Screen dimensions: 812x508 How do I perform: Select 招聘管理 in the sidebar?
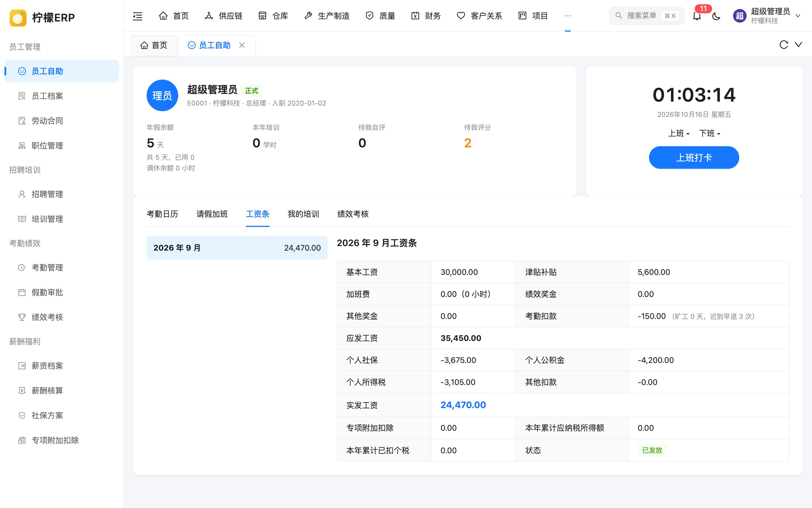pyautogui.click(x=62, y=194)
